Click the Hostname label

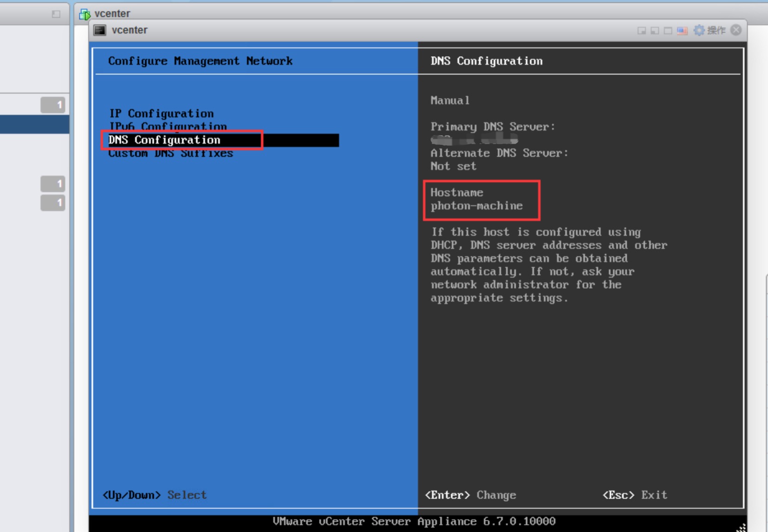coord(456,192)
